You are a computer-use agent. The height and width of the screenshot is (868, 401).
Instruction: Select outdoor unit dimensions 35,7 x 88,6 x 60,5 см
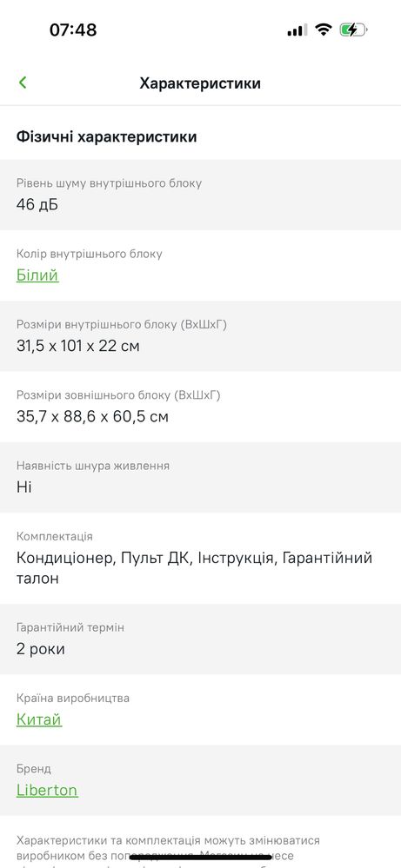coord(92,416)
